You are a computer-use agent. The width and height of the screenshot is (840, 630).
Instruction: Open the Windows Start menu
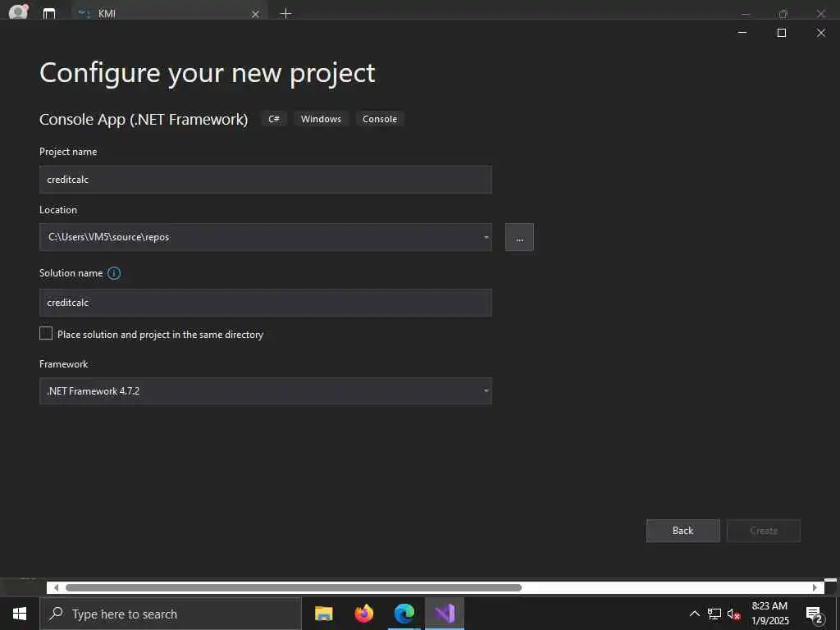point(20,614)
